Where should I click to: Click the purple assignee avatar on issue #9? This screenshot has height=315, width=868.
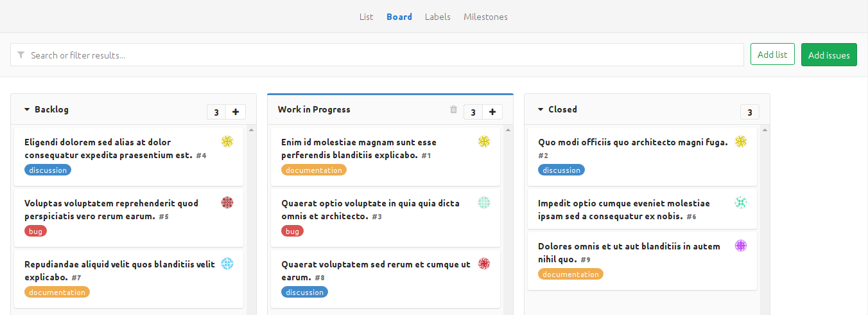[x=741, y=246]
